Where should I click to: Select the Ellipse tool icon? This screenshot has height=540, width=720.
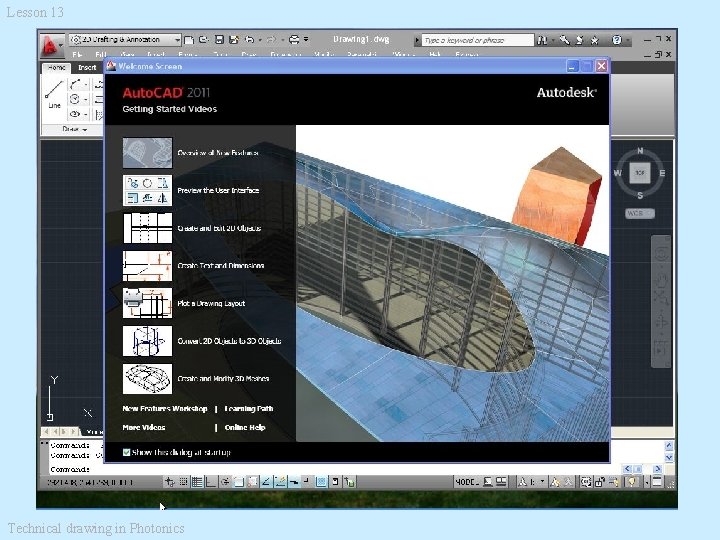[75, 113]
